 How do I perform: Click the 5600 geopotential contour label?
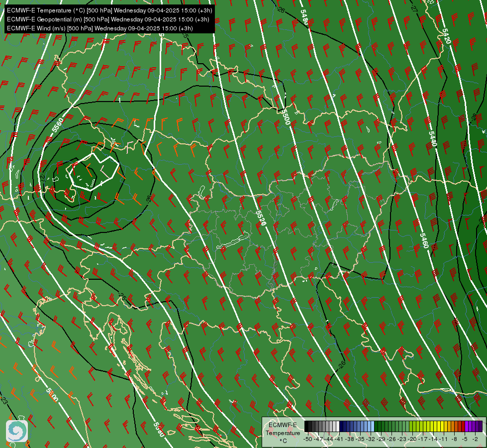point(52,395)
